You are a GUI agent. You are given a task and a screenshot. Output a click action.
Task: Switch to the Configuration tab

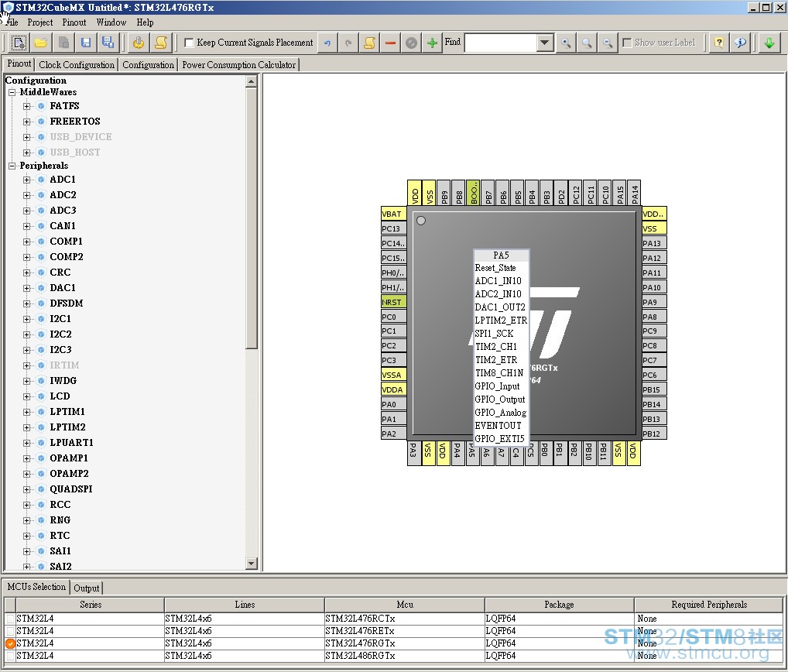coord(149,65)
